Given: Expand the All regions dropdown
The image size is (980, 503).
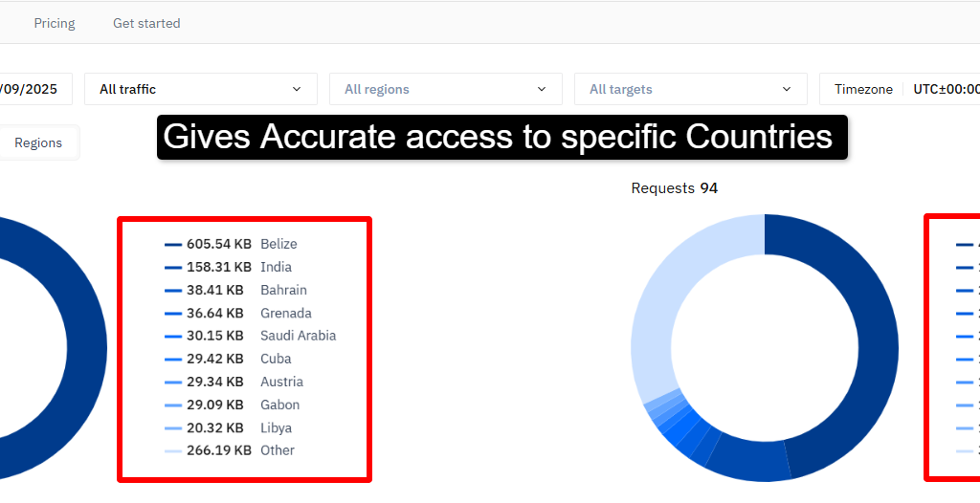Looking at the screenshot, I should click(446, 89).
